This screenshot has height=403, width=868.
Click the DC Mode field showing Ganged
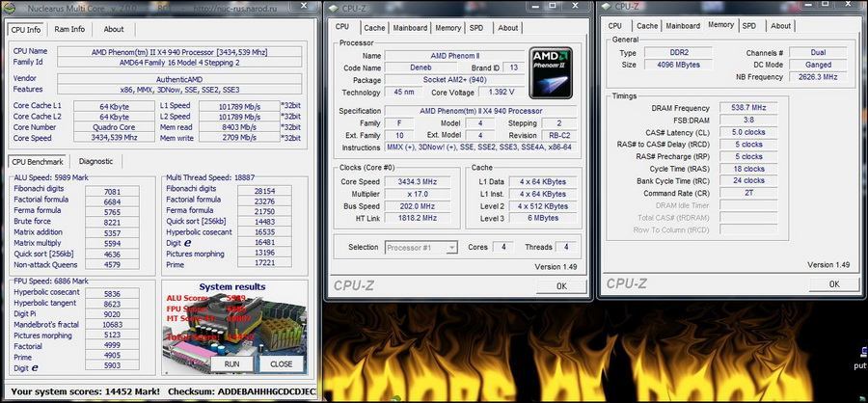click(818, 65)
